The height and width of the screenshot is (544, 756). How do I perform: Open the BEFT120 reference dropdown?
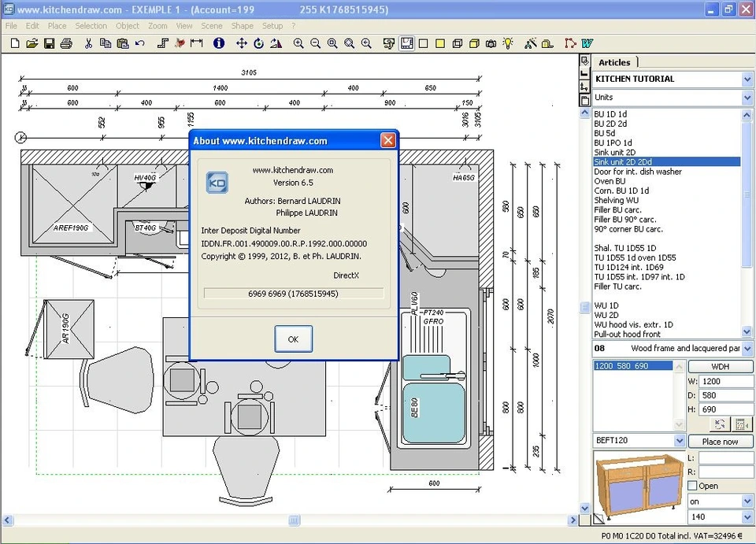[x=680, y=440]
